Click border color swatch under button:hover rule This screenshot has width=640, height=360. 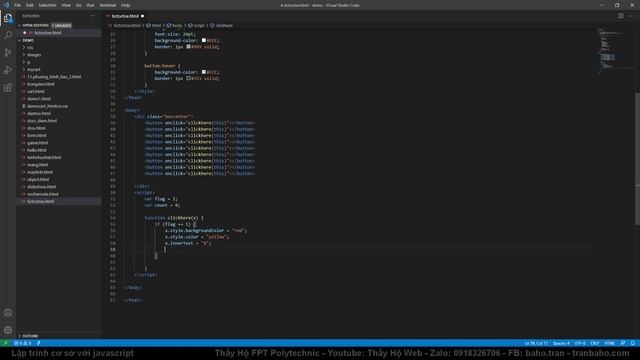[188, 78]
